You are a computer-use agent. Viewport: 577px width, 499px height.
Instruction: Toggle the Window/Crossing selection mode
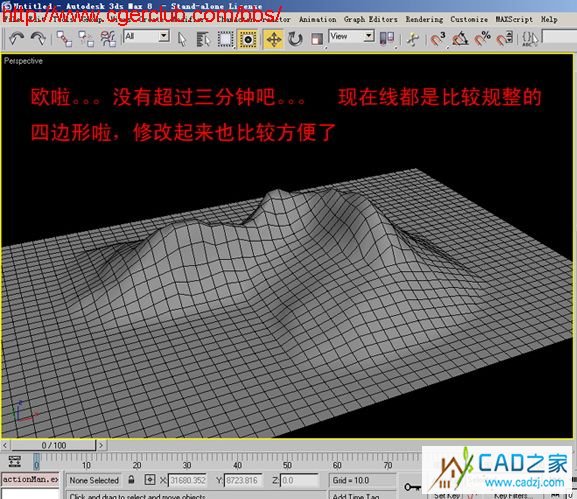click(x=248, y=39)
